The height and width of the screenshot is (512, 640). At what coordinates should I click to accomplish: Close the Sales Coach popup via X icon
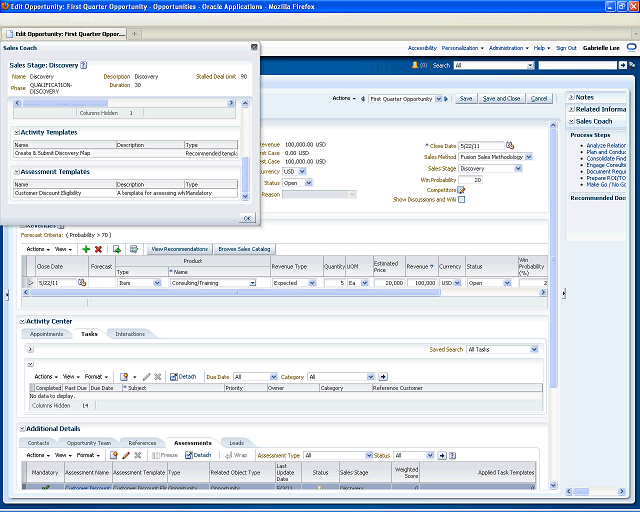254,47
